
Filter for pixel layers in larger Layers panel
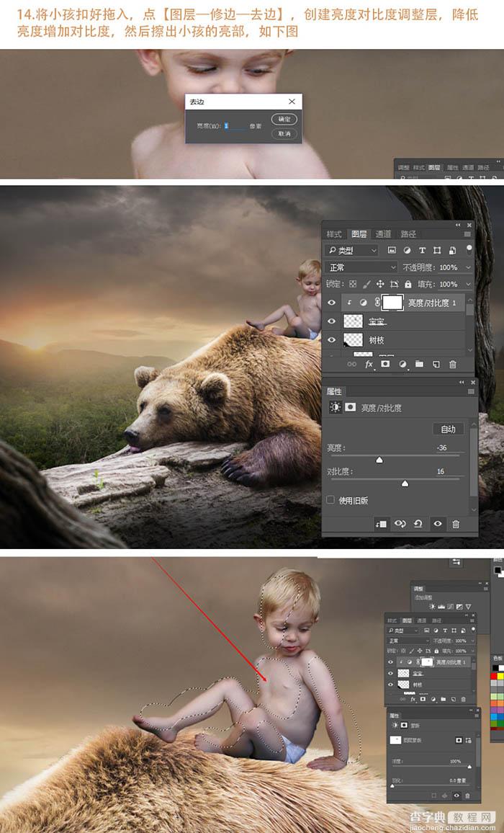tap(392, 250)
